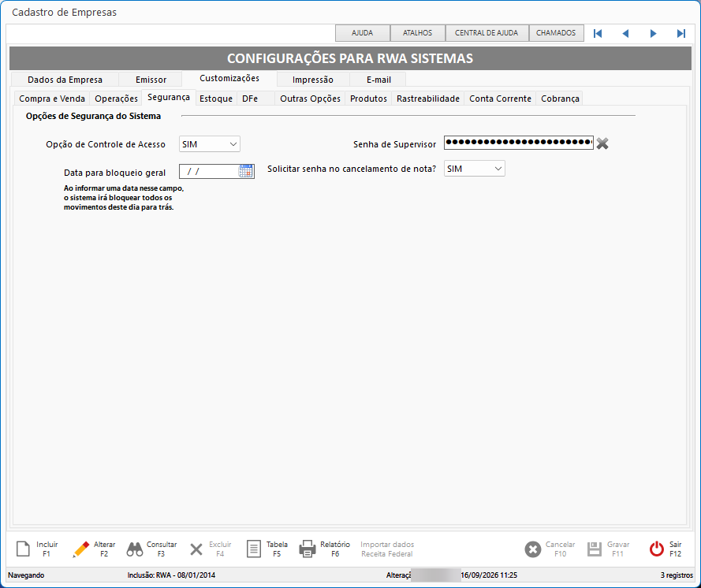Click the Segurança subtab
The image size is (701, 588).
tap(169, 98)
